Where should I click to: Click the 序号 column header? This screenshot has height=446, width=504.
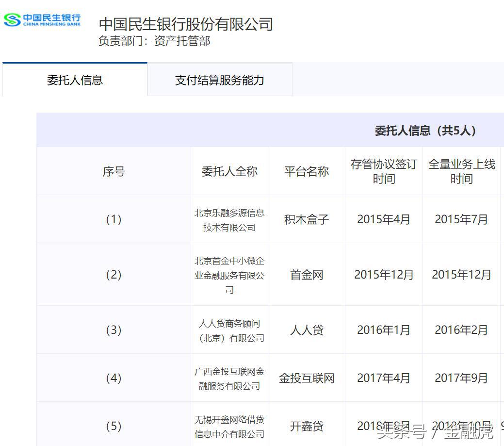[114, 171]
